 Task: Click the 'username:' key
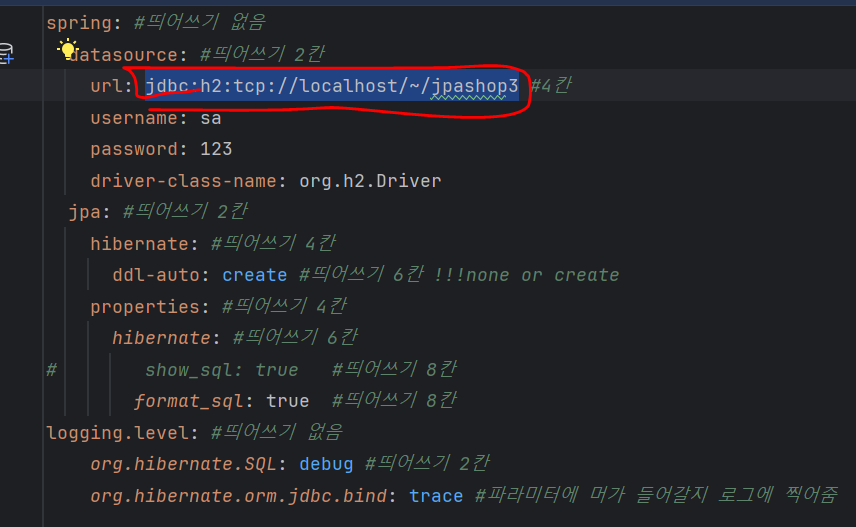click(x=139, y=118)
